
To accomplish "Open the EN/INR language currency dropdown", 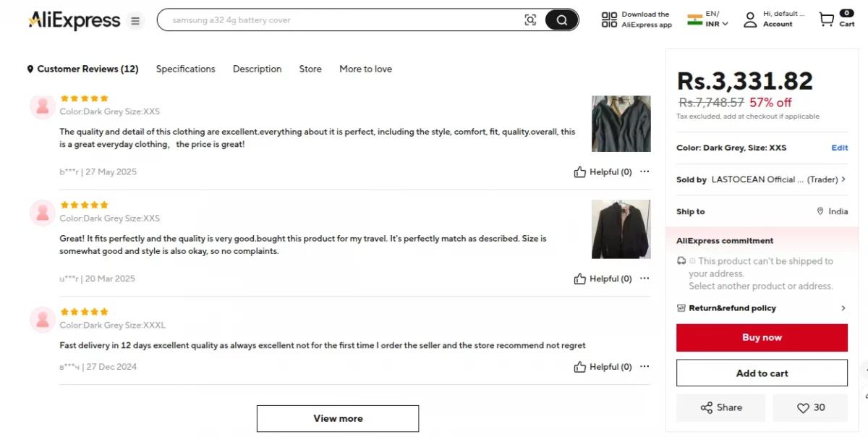I will point(708,20).
